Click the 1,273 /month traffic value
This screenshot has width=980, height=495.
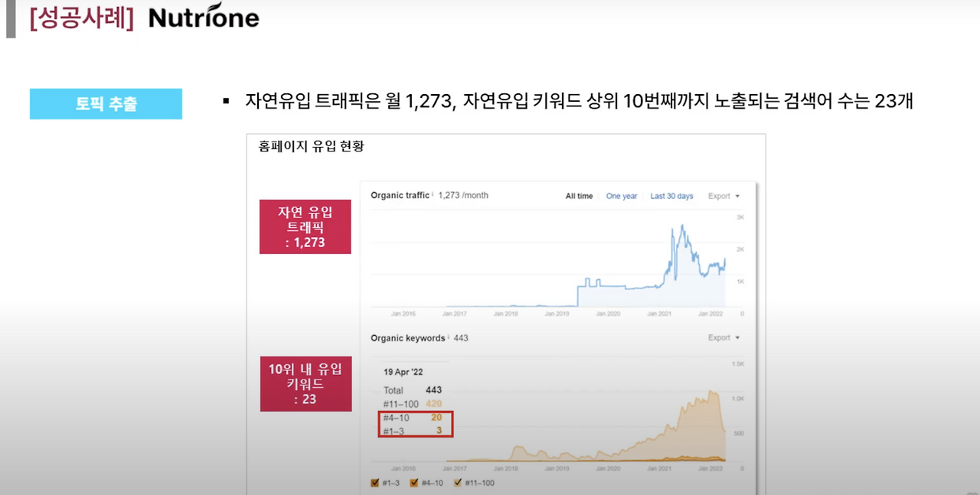[x=463, y=195]
